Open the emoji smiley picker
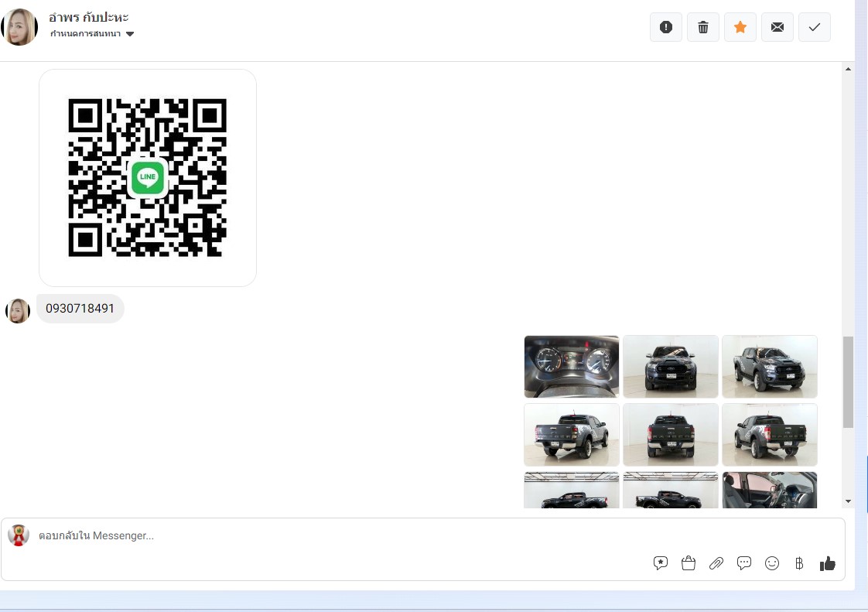The height and width of the screenshot is (612, 868). pos(771,563)
